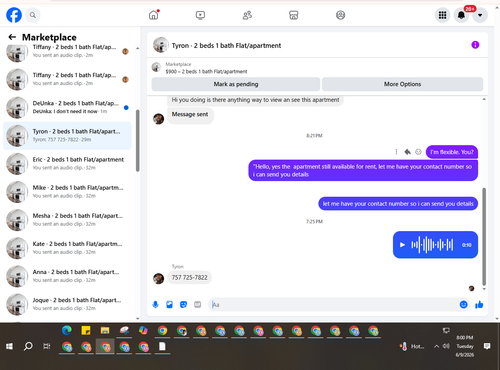Open the more menu beside I'm flexible message
The height and width of the screenshot is (370, 500).
point(396,152)
